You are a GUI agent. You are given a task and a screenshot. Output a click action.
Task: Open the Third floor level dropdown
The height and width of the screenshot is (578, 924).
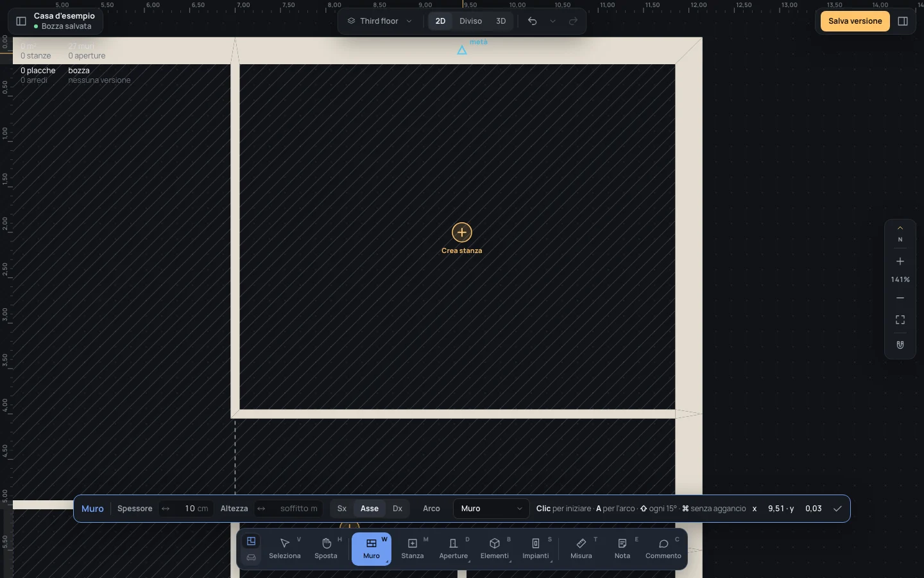point(380,21)
